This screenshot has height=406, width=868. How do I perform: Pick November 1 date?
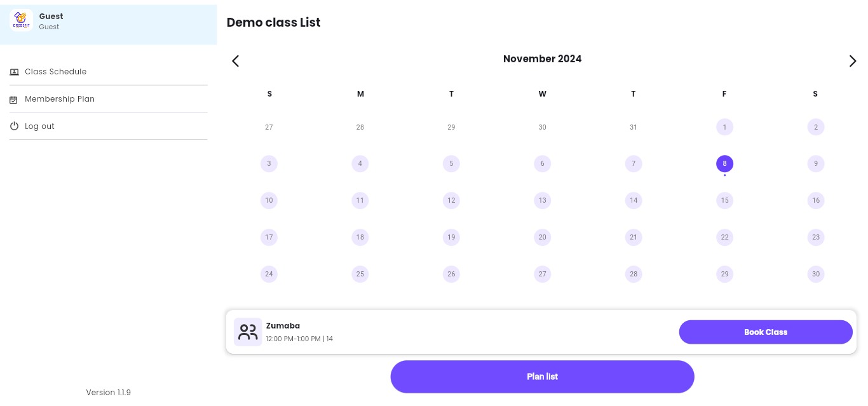click(724, 127)
